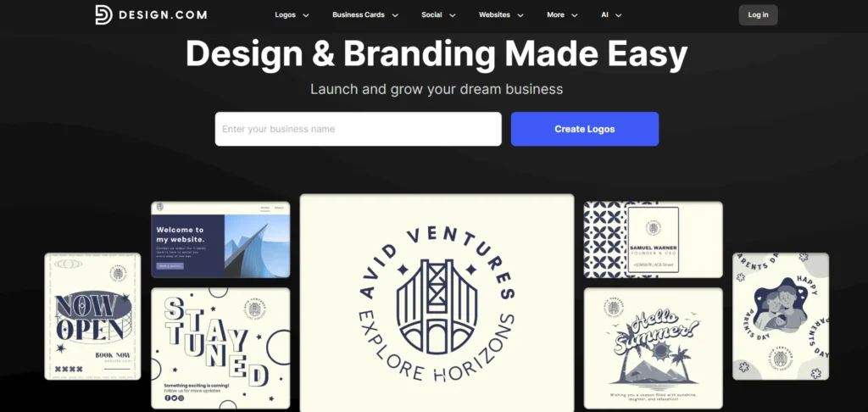
Task: Focus the business name input field
Action: (359, 129)
